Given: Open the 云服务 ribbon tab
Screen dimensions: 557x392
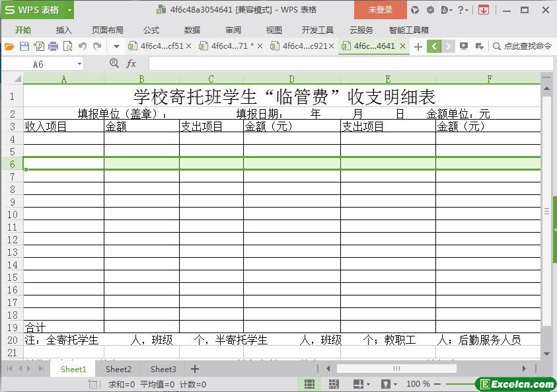Looking at the screenshot, I should click(x=361, y=30).
